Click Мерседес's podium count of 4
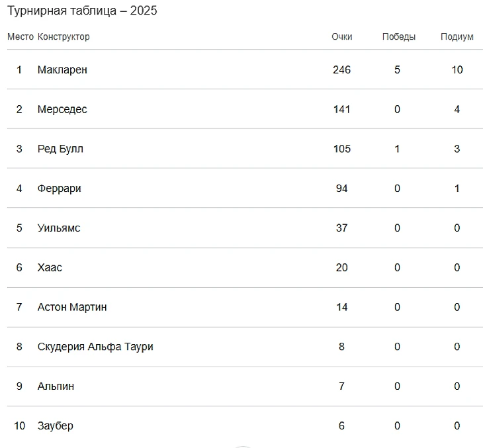Screen dimensions: 483x448 (x=457, y=109)
